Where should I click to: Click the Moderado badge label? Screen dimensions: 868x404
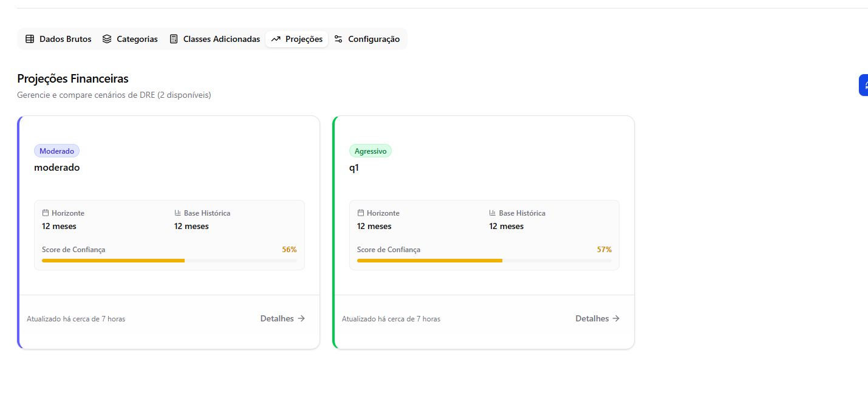(x=56, y=151)
